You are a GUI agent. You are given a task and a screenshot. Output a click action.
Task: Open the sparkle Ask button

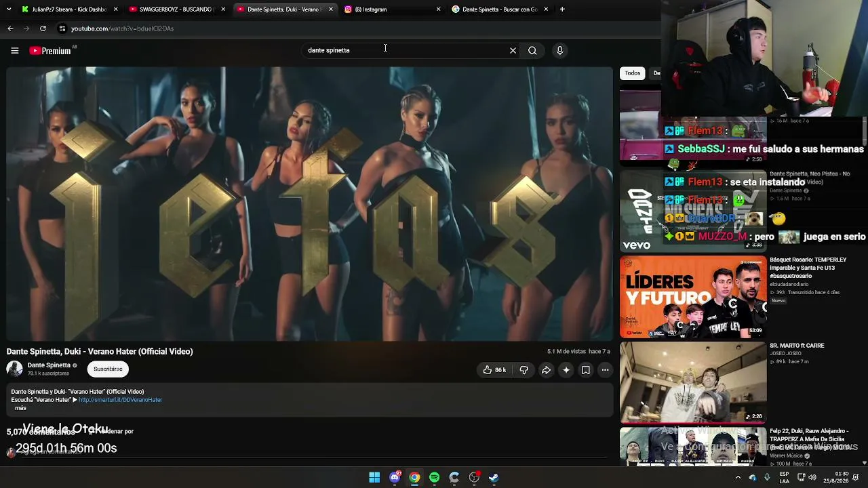click(566, 370)
